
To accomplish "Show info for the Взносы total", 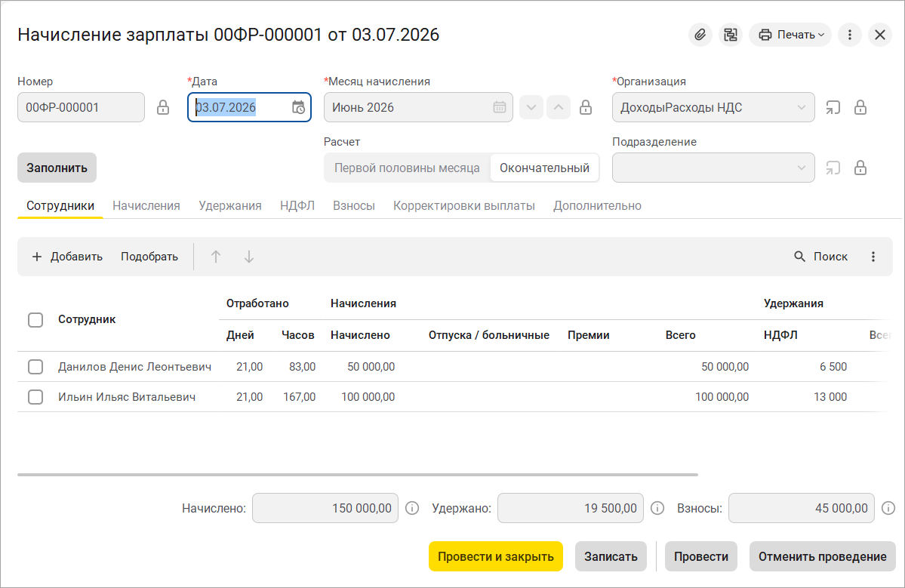I will (x=888, y=509).
